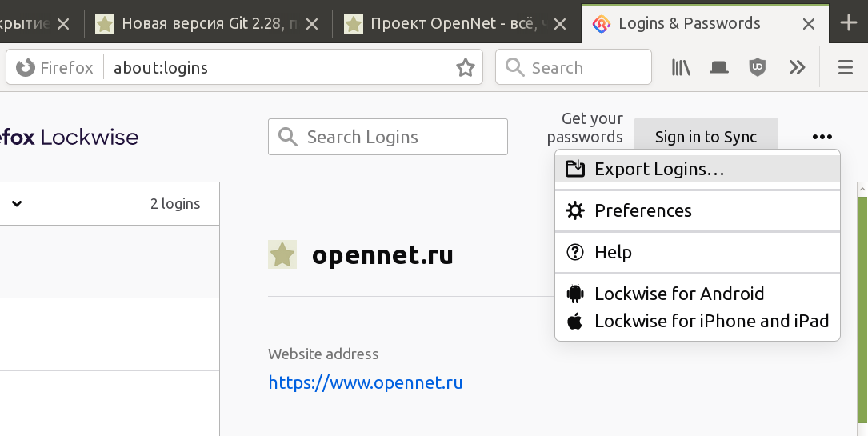Viewport: 868px width, 436px height.
Task: Click the three-dot Lockwise menu button
Action: point(822,137)
